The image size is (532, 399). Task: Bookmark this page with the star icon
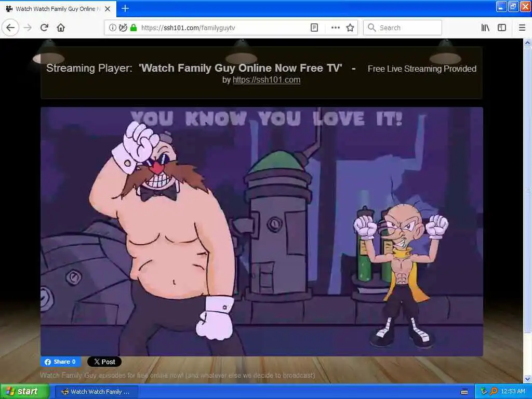[x=350, y=28]
